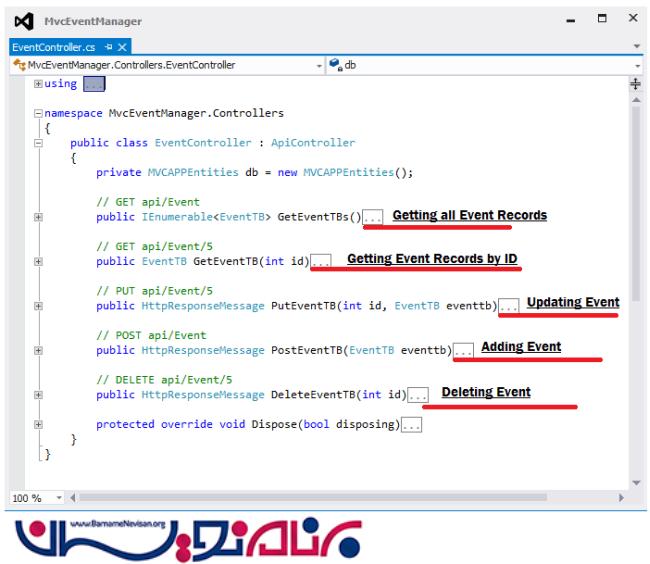Close the EventController.cs tab
Image resolution: width=650 pixels, height=564 pixels.
pos(122,47)
